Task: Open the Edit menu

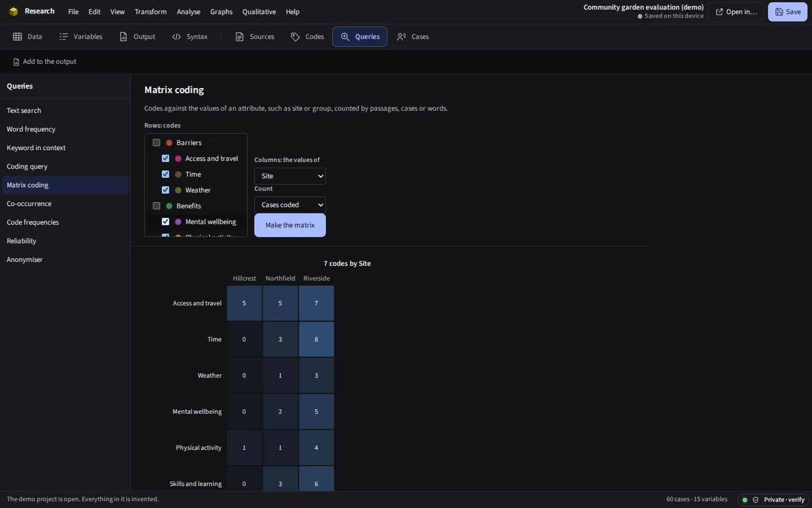Action: click(x=95, y=12)
